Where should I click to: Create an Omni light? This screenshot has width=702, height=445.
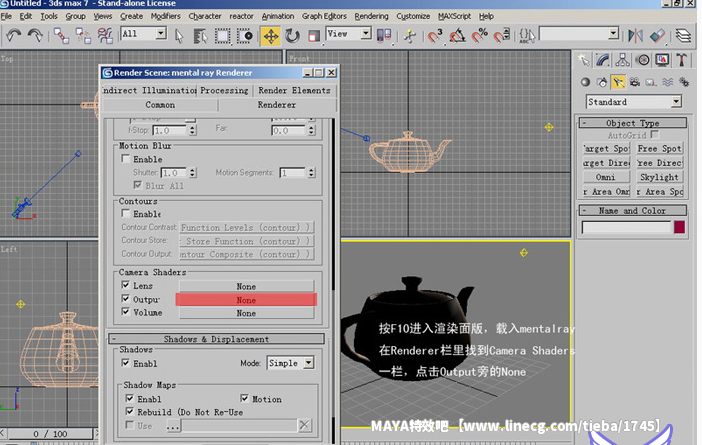(606, 177)
